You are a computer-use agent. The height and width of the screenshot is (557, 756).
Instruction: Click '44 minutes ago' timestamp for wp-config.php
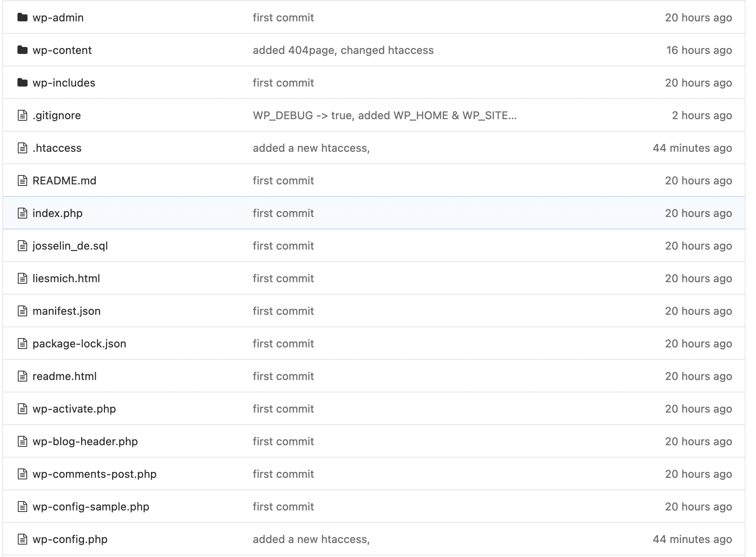692,540
